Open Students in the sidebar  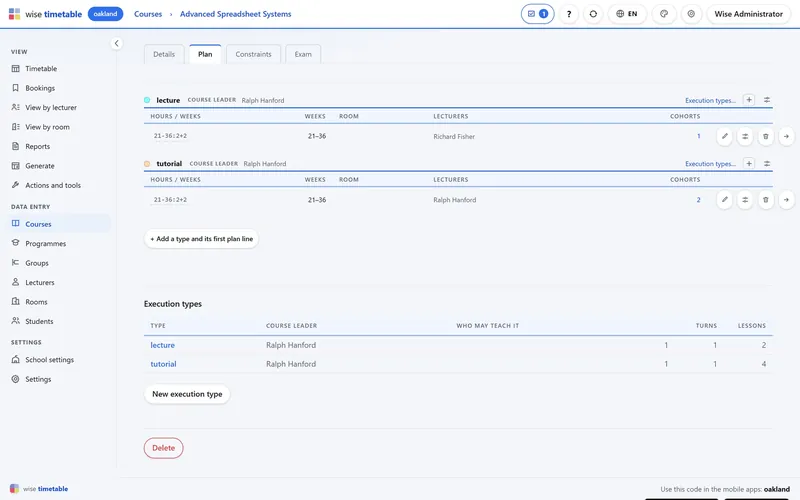[39, 321]
